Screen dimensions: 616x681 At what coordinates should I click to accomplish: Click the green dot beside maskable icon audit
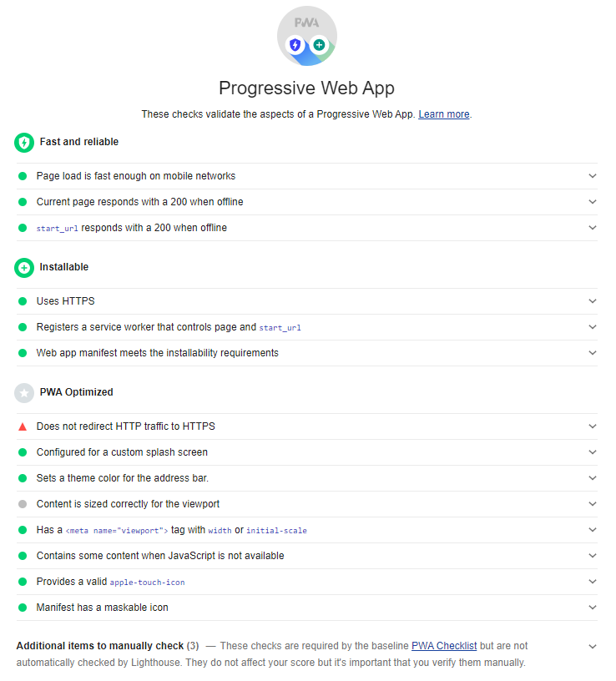(x=23, y=608)
